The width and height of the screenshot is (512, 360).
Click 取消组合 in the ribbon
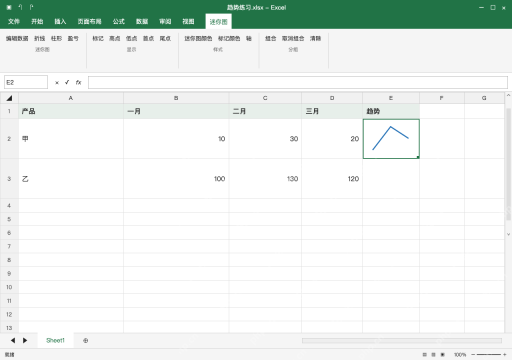point(293,39)
